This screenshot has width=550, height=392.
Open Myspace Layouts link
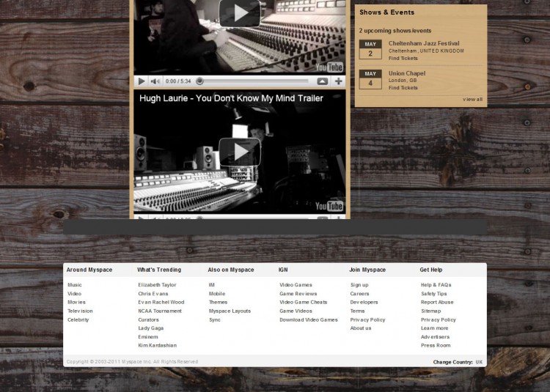coord(230,311)
